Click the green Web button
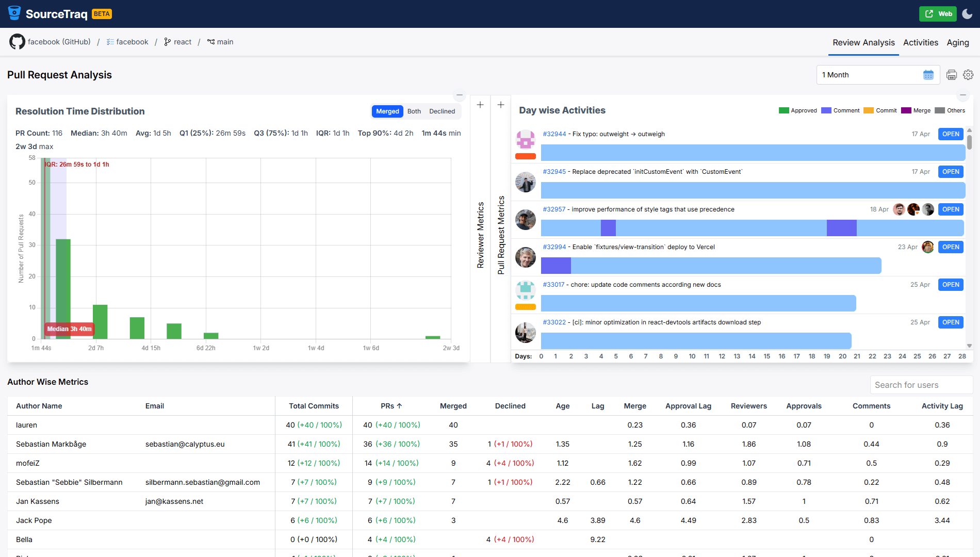980x557 pixels. point(938,14)
